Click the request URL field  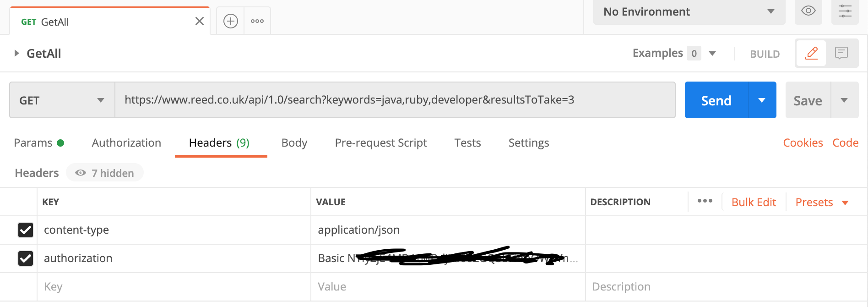pos(395,100)
